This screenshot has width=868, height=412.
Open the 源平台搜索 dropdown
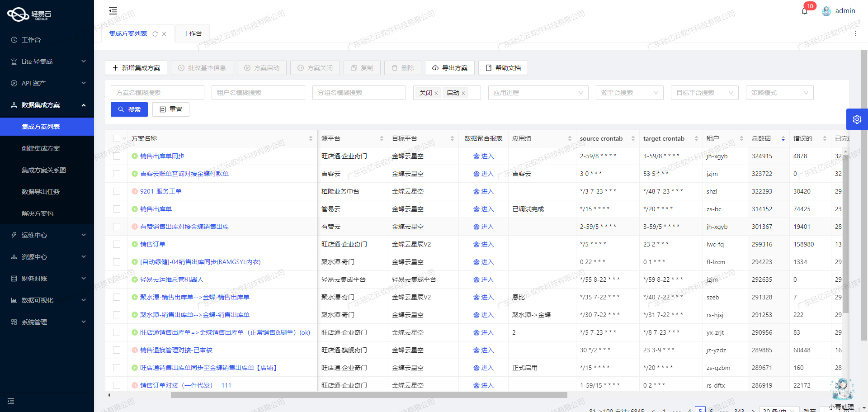629,93
